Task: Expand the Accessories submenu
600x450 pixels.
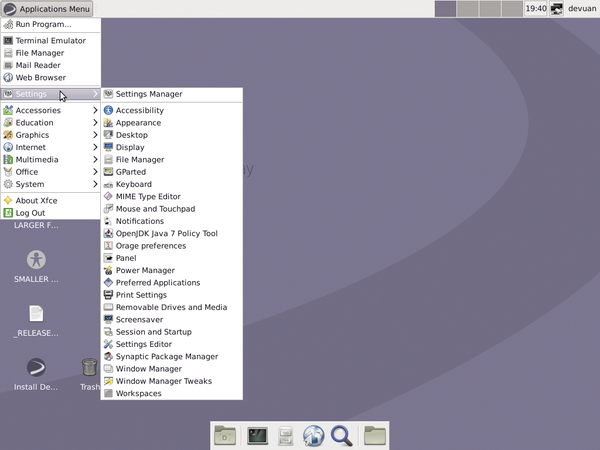Action: (x=51, y=110)
